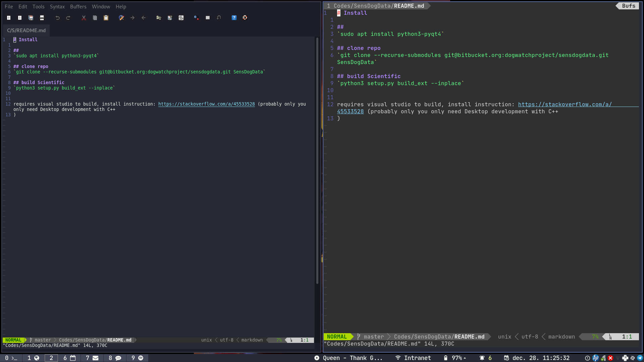Click the Save current file icon with down arrow
644x362 pixels.
tap(20, 18)
